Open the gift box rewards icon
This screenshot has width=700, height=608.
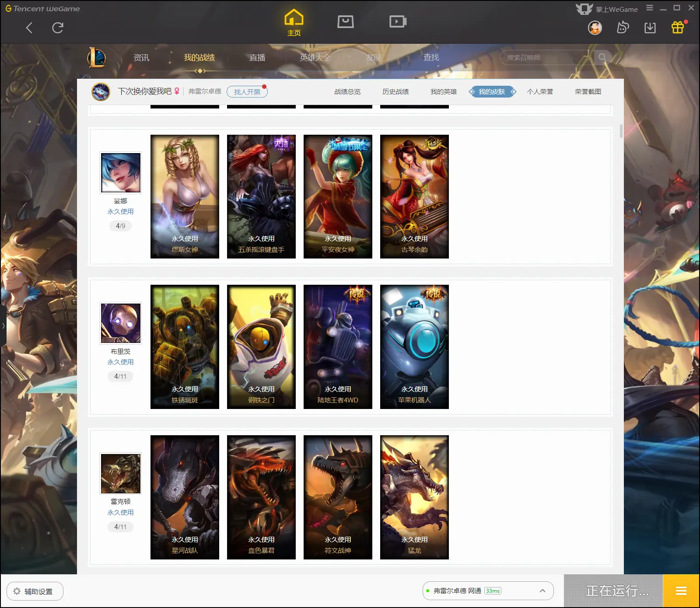pos(678,28)
